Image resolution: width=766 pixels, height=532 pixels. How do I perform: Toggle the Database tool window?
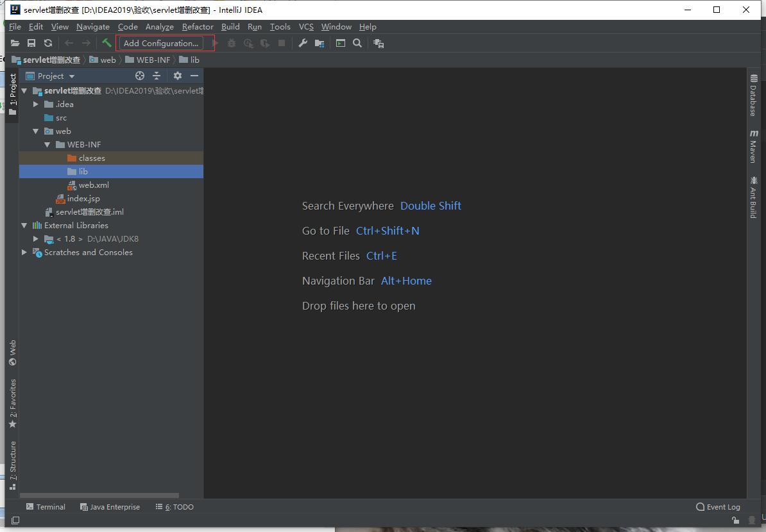[x=753, y=96]
